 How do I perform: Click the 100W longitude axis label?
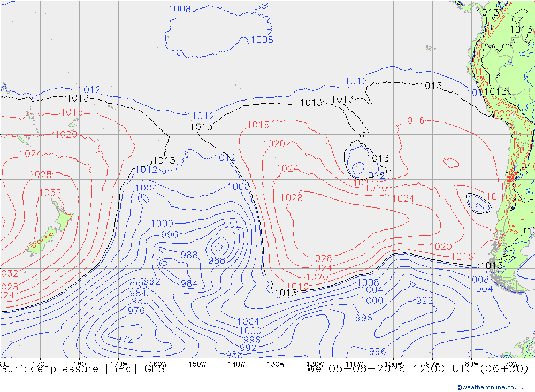[393, 364]
